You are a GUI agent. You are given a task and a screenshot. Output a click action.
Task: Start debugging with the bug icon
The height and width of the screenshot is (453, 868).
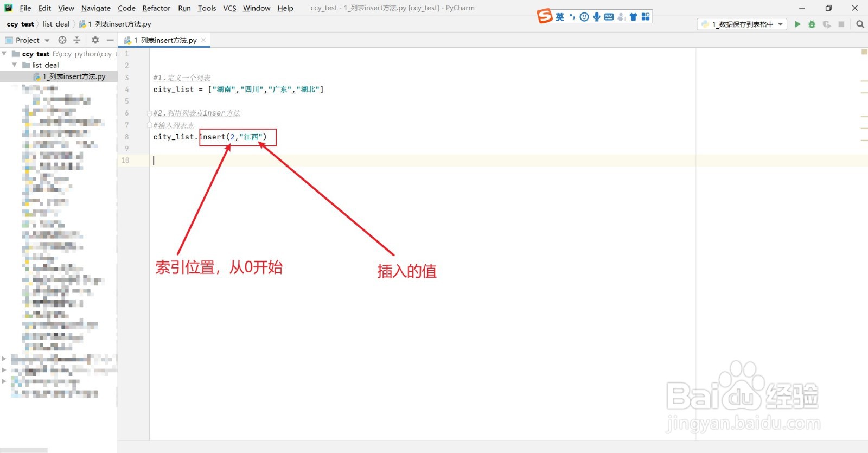click(812, 24)
